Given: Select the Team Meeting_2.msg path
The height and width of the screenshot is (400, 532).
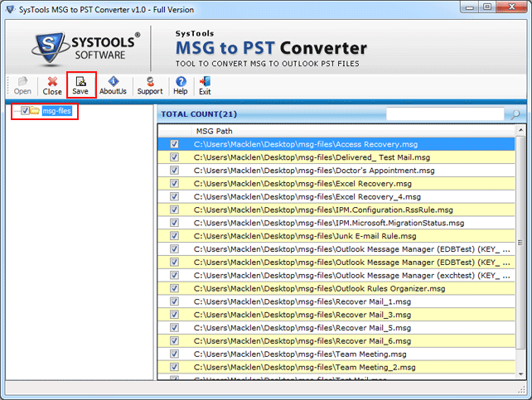Looking at the screenshot, I should point(305,367).
